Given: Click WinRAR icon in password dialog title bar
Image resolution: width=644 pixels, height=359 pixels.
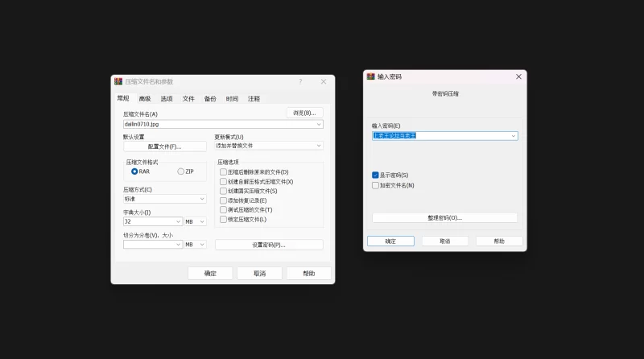Looking at the screenshot, I should [370, 76].
